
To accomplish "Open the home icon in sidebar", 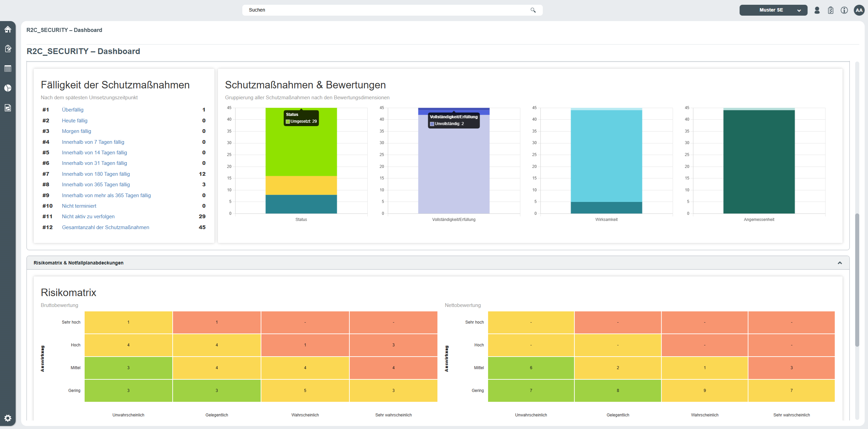I will [x=8, y=30].
